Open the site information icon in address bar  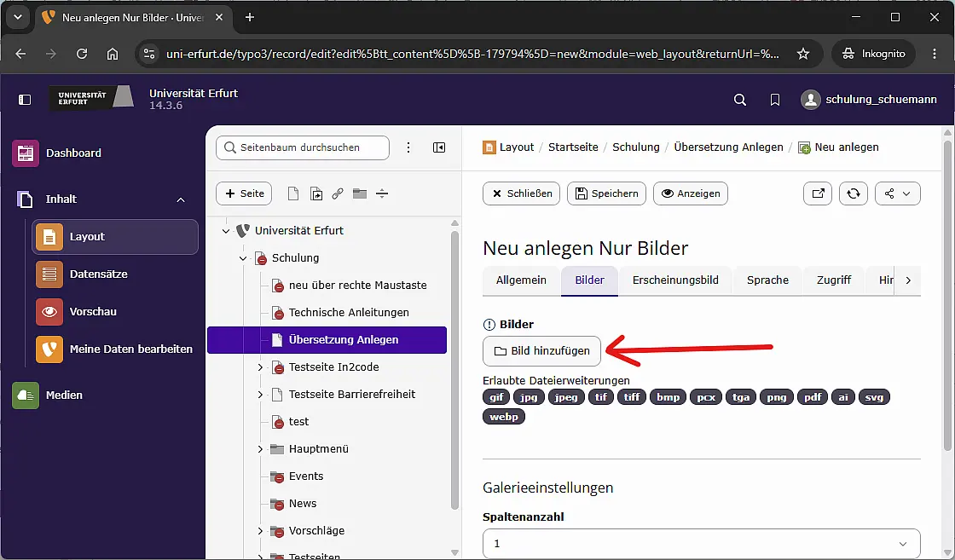(149, 54)
